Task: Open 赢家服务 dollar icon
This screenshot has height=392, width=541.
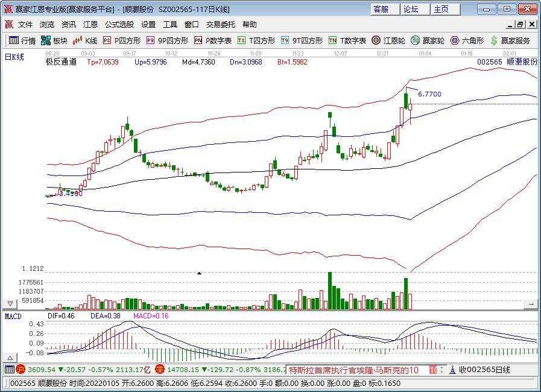Action: pos(494,40)
